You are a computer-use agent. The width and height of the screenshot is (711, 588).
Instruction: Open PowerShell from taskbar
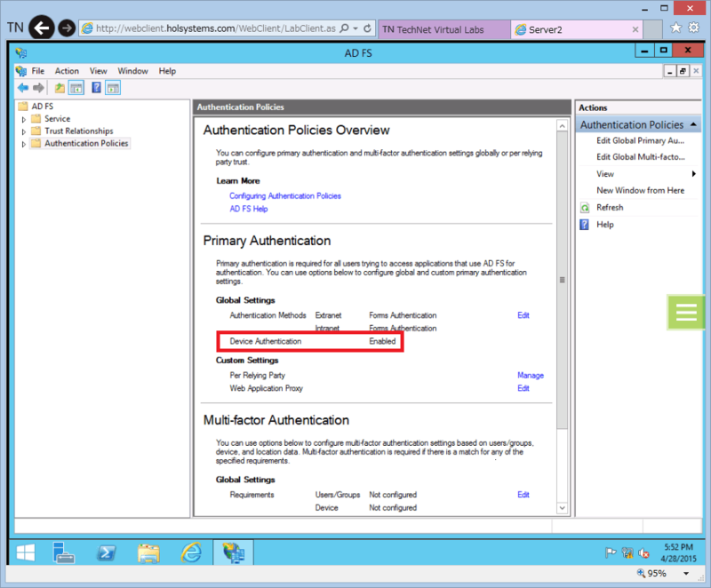(106, 552)
